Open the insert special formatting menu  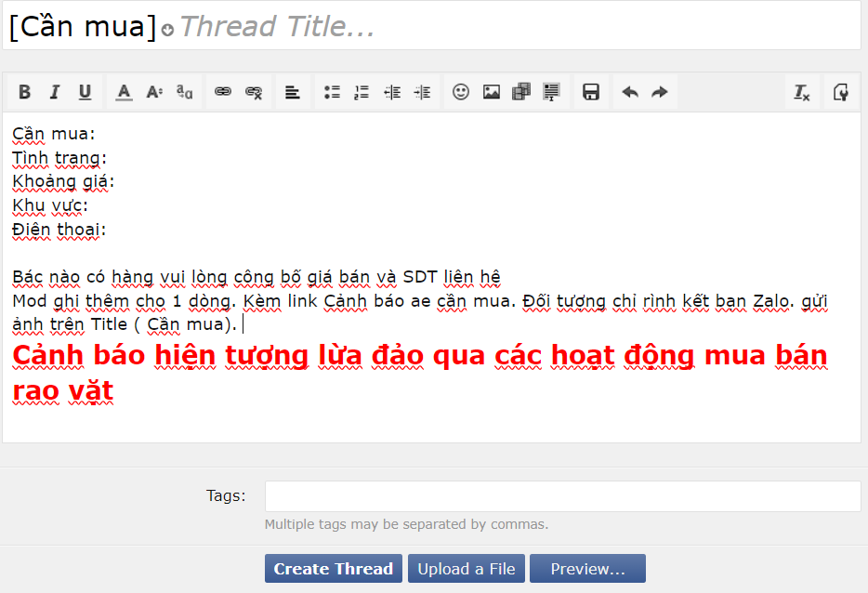pos(551,92)
